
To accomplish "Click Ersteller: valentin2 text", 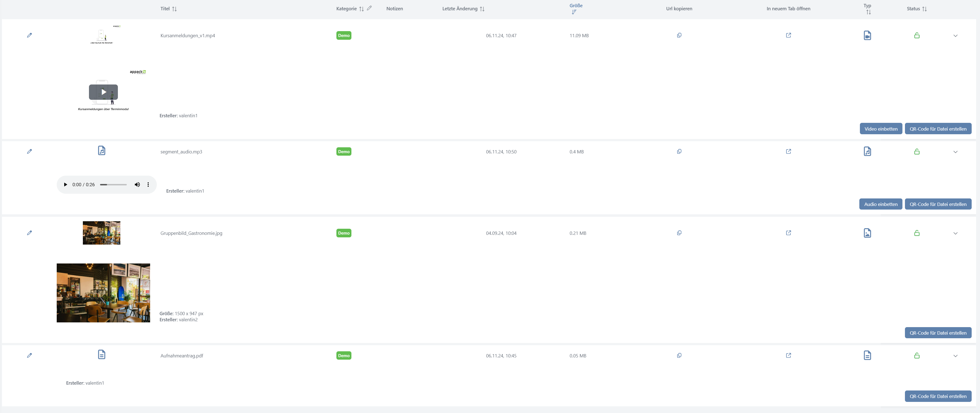I will pos(178,319).
